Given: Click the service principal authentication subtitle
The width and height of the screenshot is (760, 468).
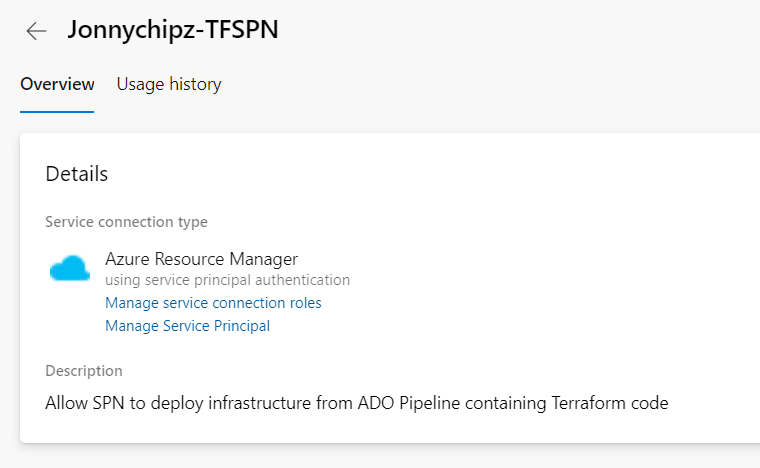Looking at the screenshot, I should pos(227,280).
